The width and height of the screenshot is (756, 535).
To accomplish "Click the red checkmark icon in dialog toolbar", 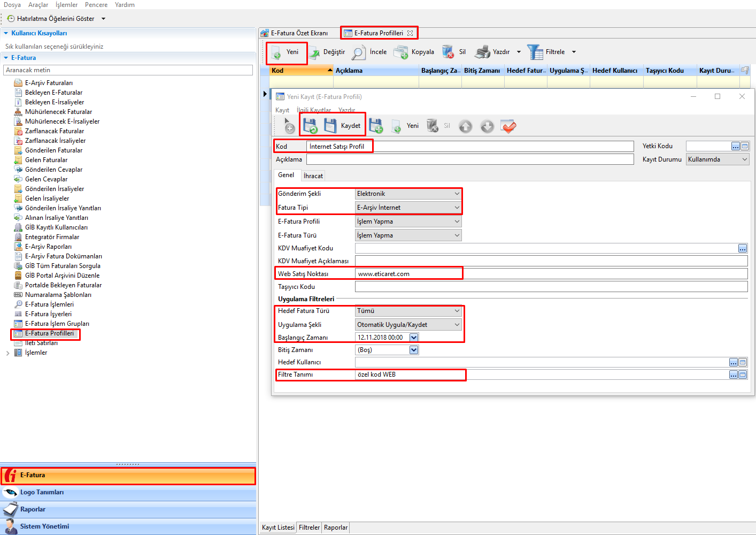I will click(x=508, y=126).
